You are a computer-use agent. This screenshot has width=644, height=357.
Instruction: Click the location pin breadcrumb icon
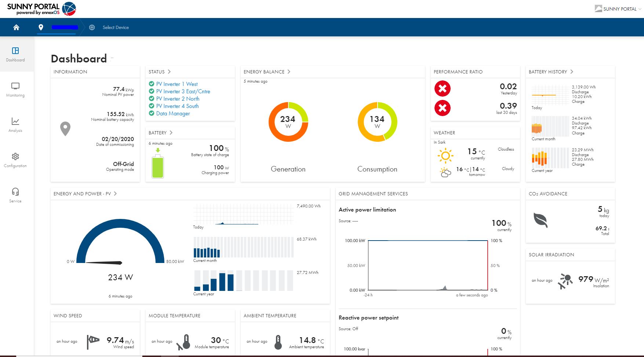pyautogui.click(x=41, y=27)
